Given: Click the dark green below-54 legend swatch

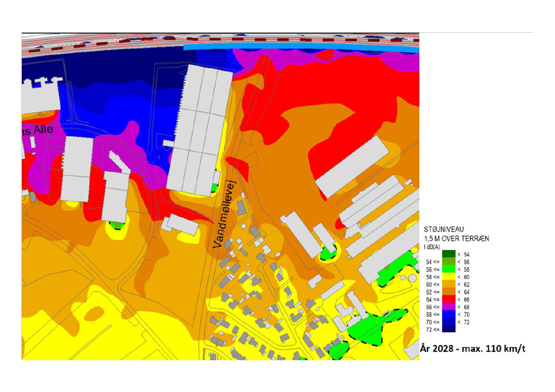Looking at the screenshot, I should [448, 254].
